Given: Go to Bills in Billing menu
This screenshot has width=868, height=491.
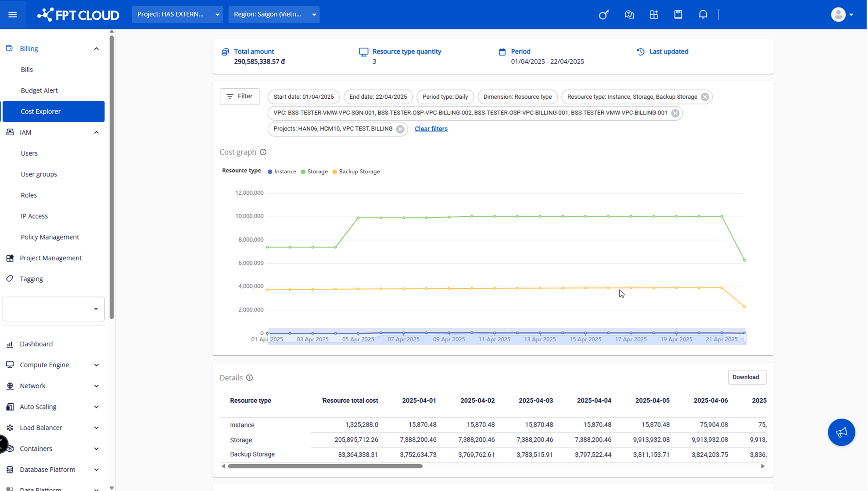Looking at the screenshot, I should tap(27, 69).
